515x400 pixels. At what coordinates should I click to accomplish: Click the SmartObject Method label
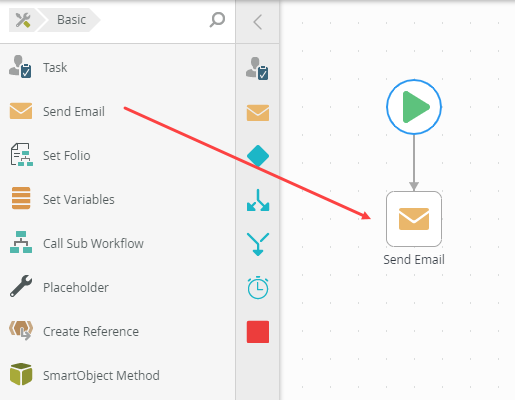[x=101, y=375]
